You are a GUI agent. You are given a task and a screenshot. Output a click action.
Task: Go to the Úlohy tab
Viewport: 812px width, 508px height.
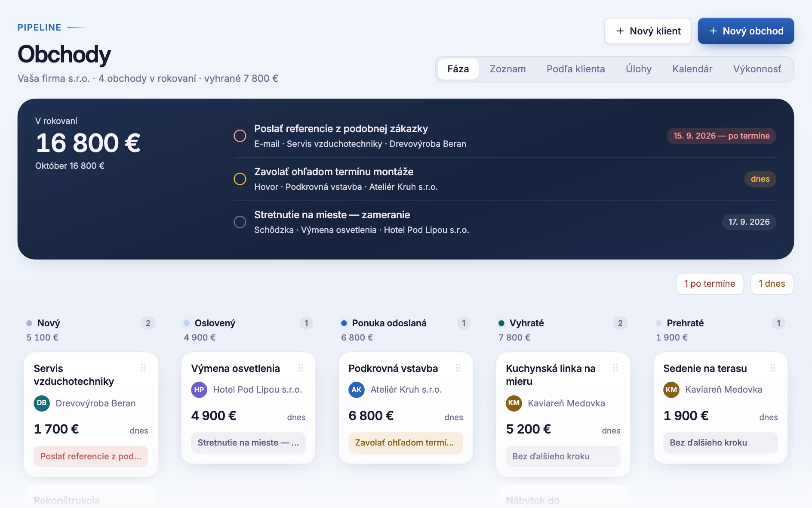click(x=639, y=69)
